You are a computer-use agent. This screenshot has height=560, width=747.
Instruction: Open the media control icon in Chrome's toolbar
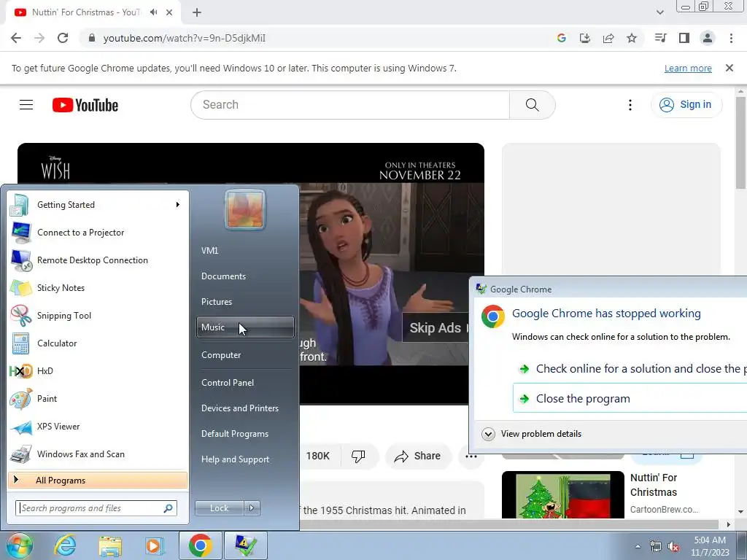tap(661, 38)
